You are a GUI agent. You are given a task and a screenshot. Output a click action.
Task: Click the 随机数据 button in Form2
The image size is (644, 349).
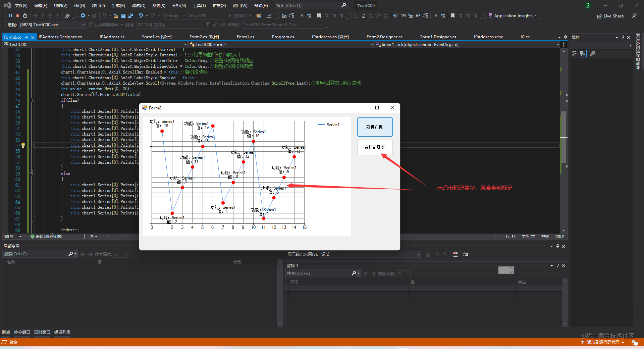click(375, 127)
